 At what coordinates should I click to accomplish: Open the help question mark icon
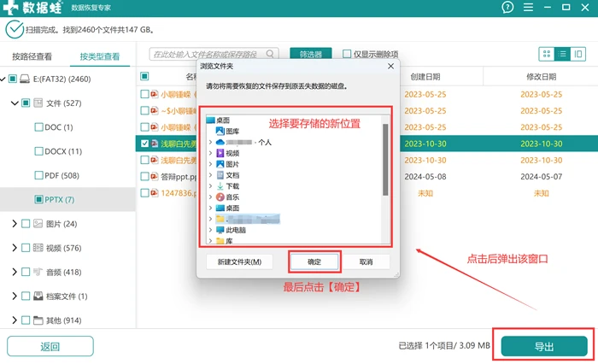(507, 7)
